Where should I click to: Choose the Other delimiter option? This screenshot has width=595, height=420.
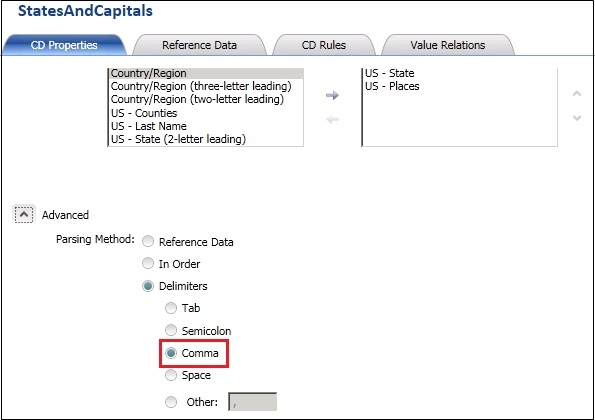(x=171, y=402)
